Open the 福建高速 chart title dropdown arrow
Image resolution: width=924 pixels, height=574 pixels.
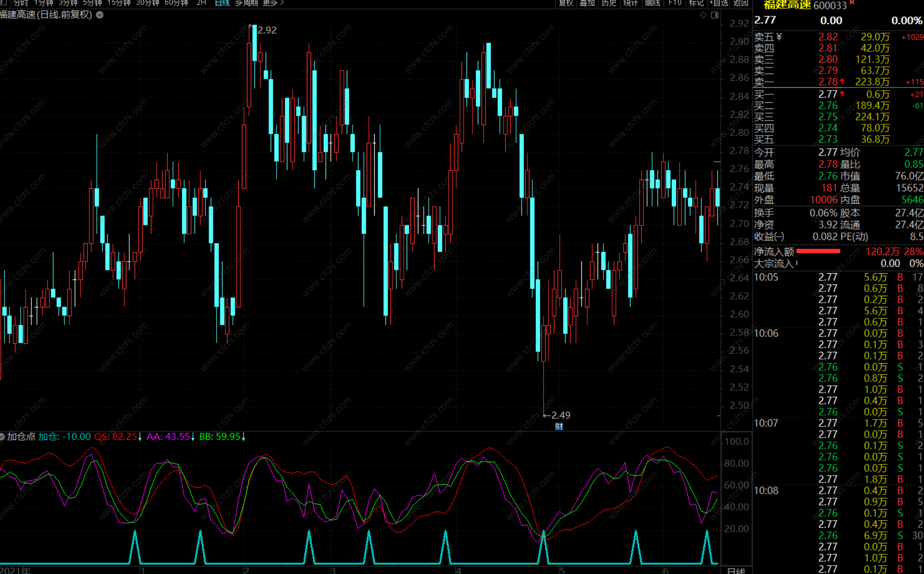point(100,15)
